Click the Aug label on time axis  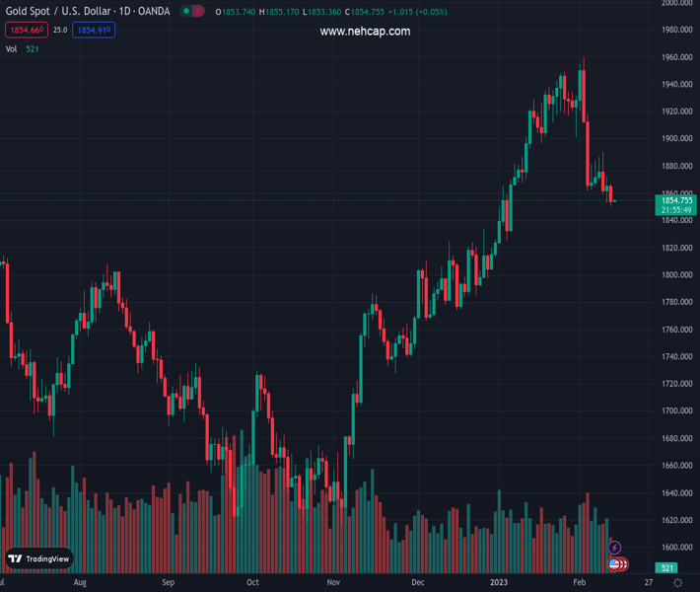(x=81, y=583)
